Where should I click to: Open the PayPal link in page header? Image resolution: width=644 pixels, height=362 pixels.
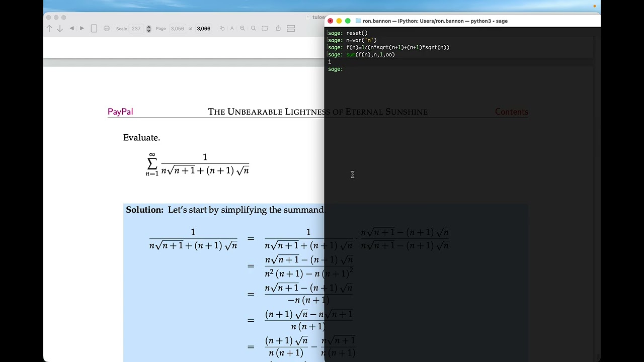[120, 112]
